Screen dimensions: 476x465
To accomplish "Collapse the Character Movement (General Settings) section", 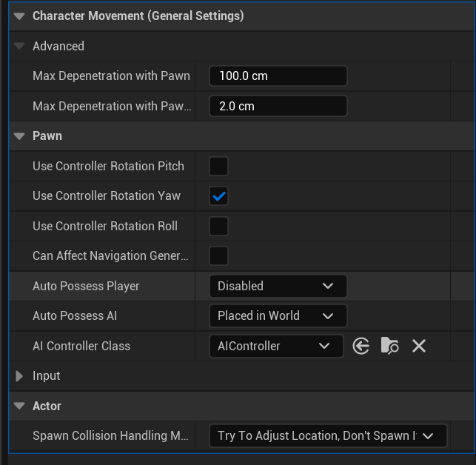I will tap(19, 16).
